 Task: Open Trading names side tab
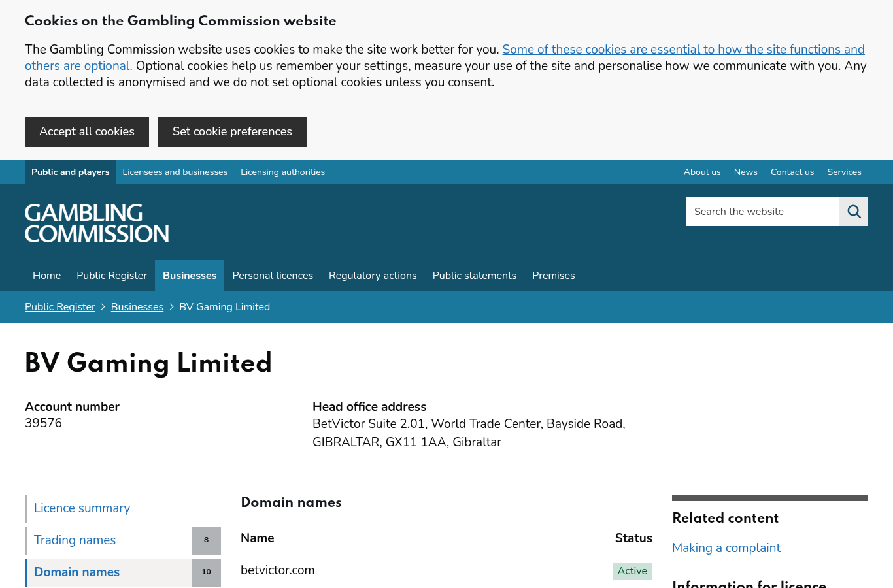pyautogui.click(x=123, y=540)
